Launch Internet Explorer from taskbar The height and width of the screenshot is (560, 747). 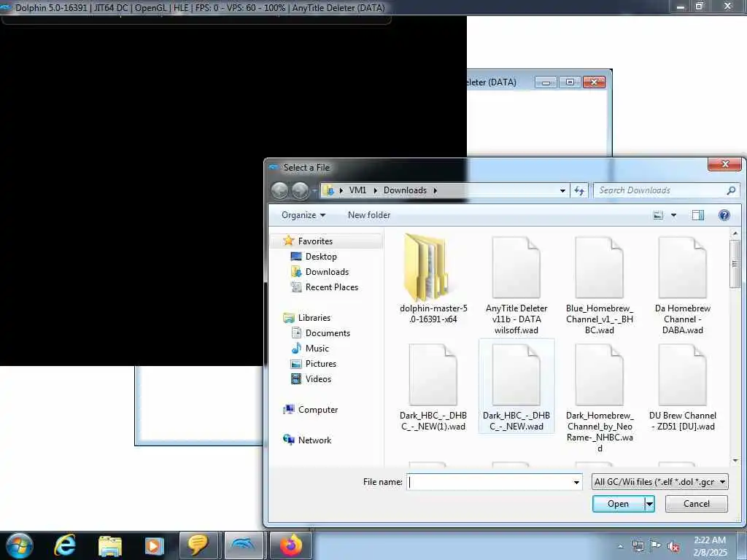65,545
